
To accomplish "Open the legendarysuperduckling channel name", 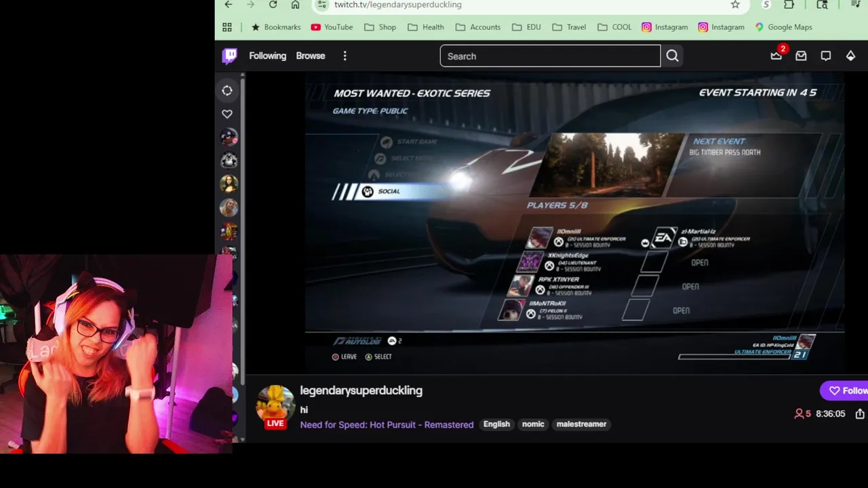I will click(x=361, y=390).
